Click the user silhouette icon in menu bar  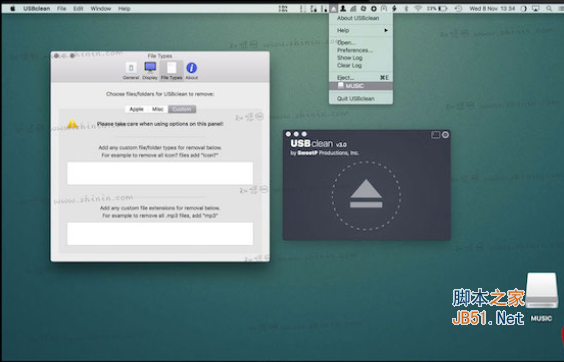pos(343,8)
